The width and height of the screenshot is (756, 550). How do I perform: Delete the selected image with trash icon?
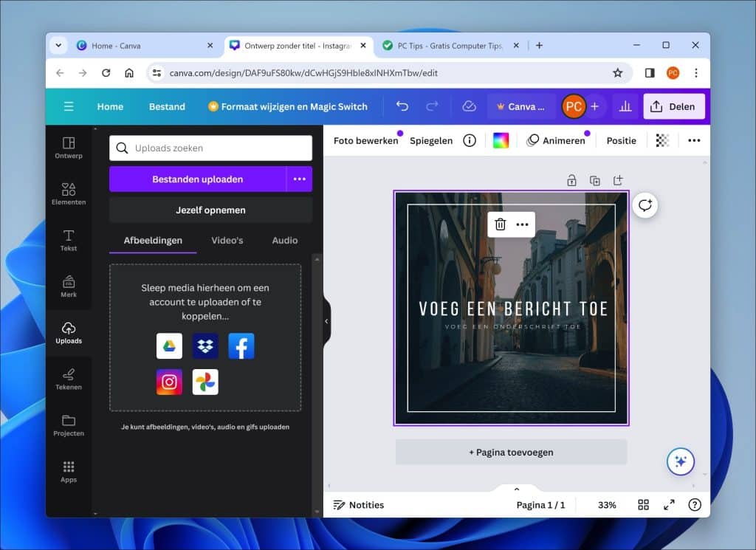[x=501, y=224]
